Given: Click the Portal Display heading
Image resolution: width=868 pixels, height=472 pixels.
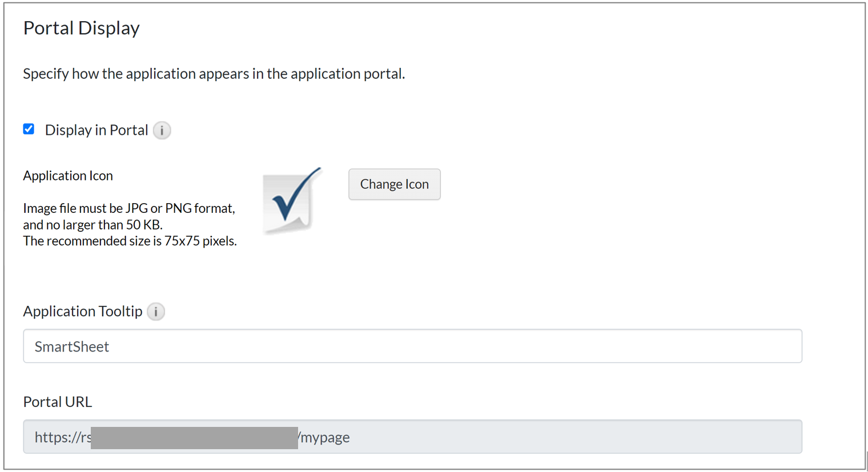Looking at the screenshot, I should click(x=81, y=28).
